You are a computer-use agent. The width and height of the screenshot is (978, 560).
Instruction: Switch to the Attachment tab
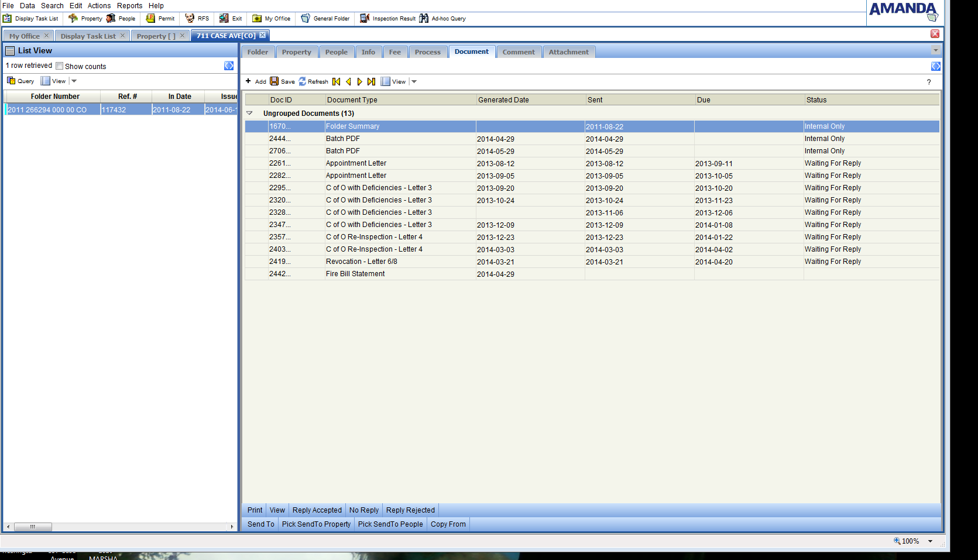coord(568,52)
